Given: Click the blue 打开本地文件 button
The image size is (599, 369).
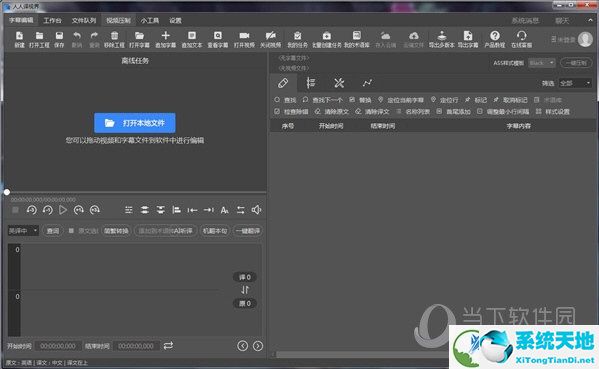Looking at the screenshot, I should click(135, 123).
